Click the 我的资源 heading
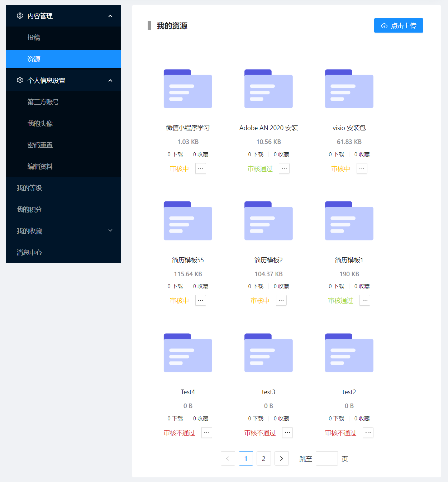The image size is (448, 482). coord(172,26)
